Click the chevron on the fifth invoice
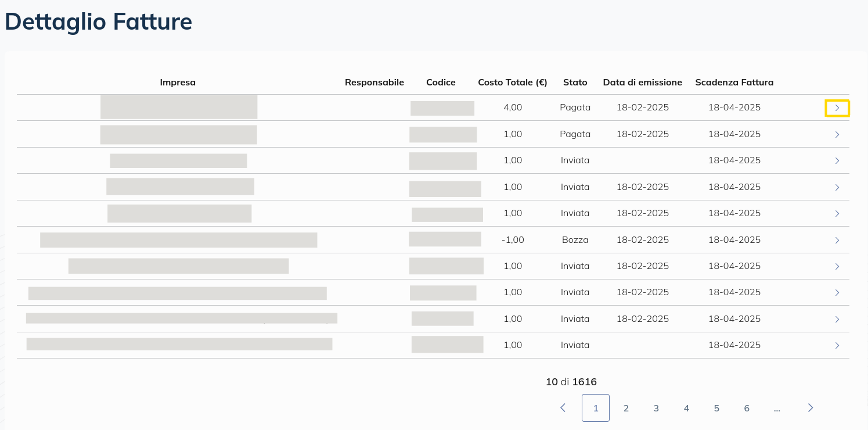 click(x=837, y=213)
